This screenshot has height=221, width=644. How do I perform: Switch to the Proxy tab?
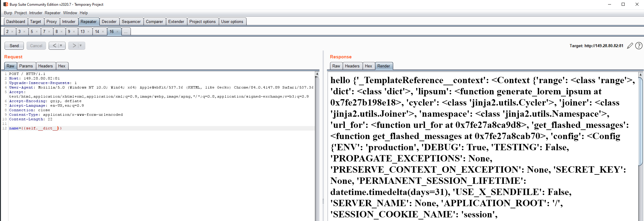pos(52,21)
